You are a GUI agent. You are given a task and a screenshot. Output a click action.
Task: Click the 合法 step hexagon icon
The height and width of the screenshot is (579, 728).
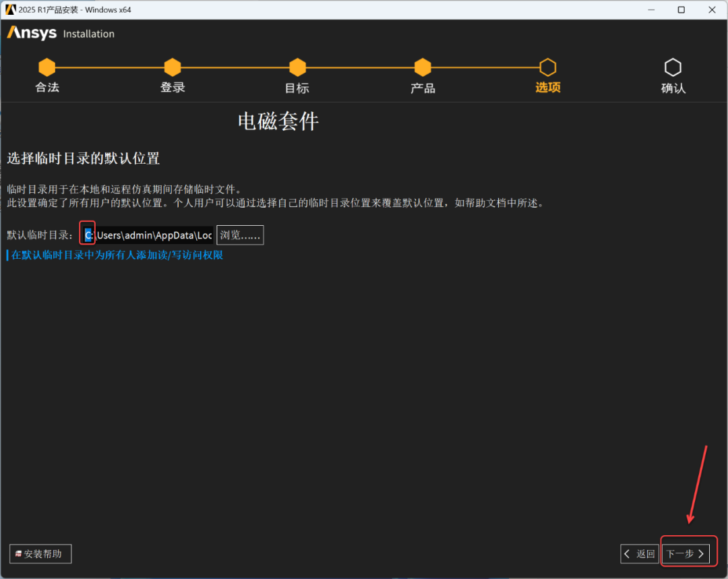coord(47,67)
